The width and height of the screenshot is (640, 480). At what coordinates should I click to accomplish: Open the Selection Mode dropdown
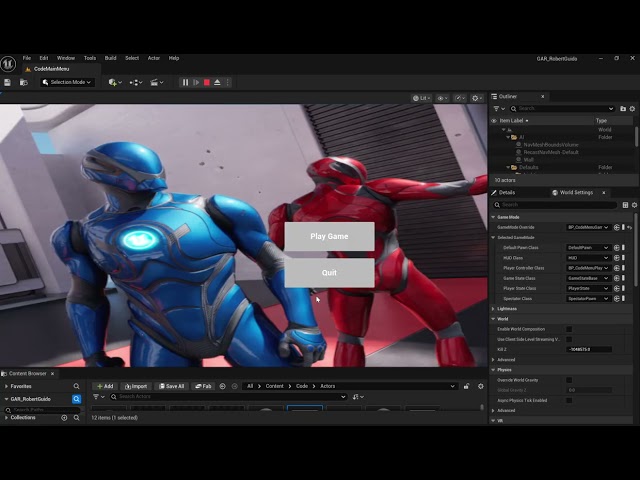(67, 82)
